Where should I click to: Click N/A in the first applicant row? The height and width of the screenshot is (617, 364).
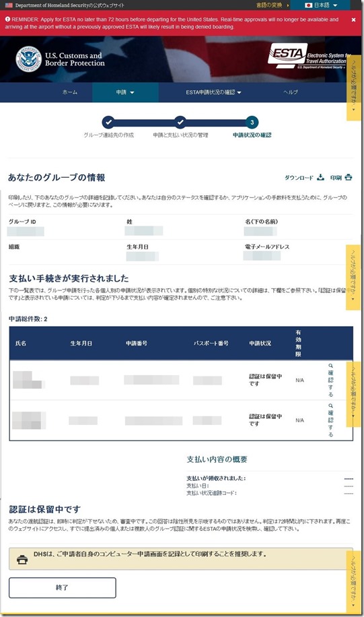click(299, 380)
